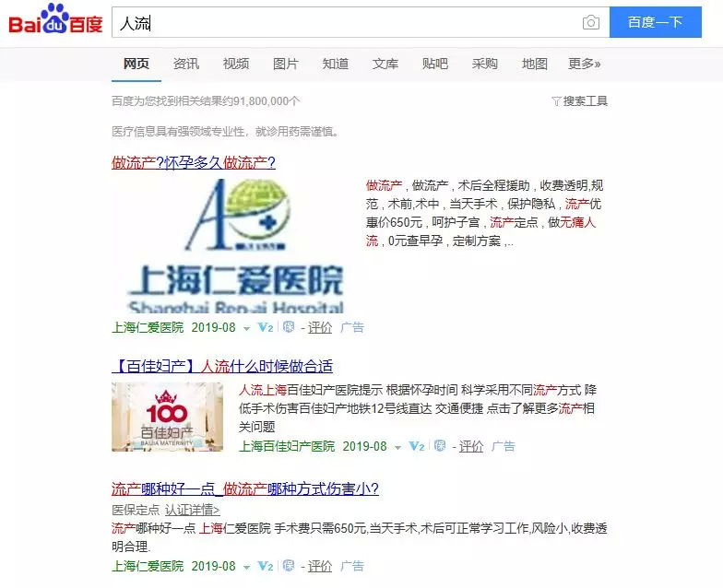Image resolution: width=723 pixels, height=588 pixels.
Task: Open the 搜索工具 filter icon
Action: [556, 101]
